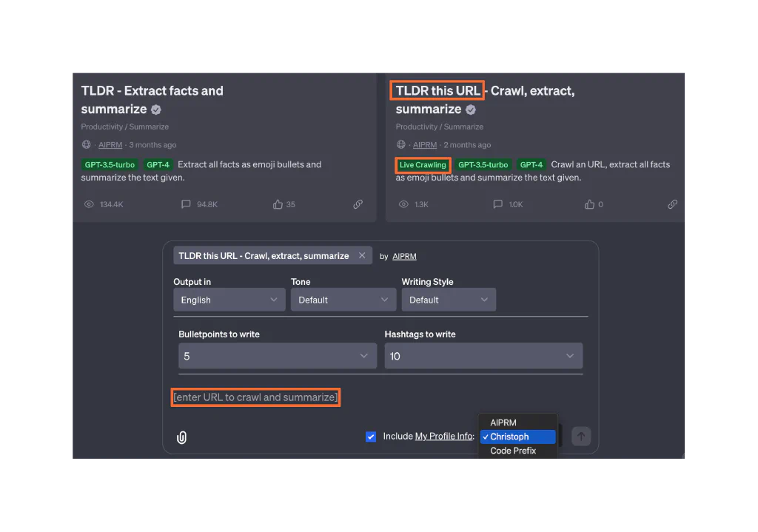Open Hashtags to write dropdown

483,356
